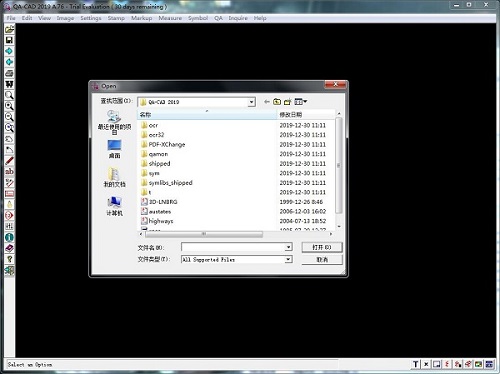
Task: Expand the All Supported Files type dropdown
Action: click(x=288, y=259)
